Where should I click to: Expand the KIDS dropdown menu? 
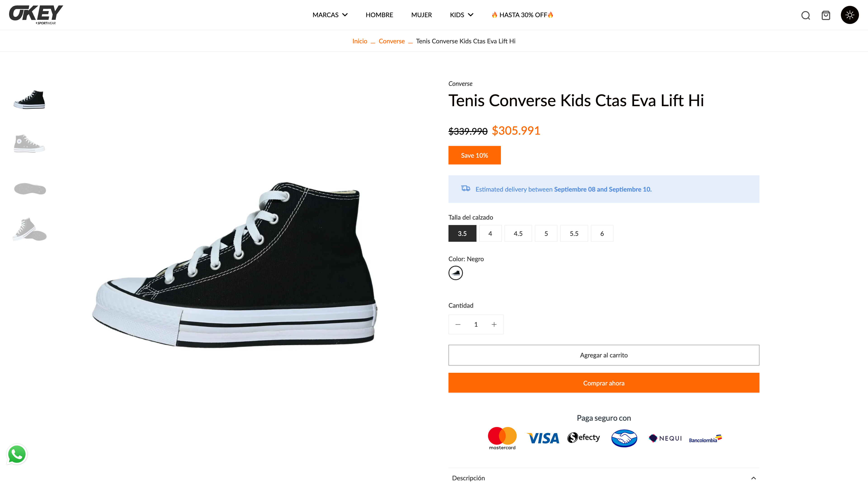pos(462,15)
